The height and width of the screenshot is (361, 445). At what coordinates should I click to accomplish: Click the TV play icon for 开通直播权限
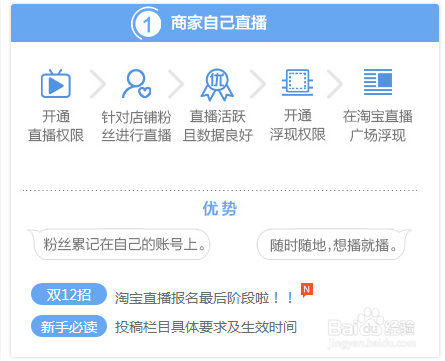[x=56, y=84]
